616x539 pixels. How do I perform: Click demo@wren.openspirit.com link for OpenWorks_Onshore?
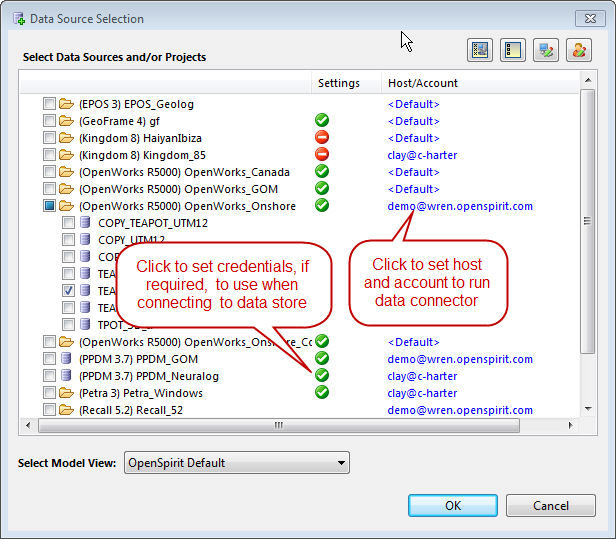[x=460, y=206]
